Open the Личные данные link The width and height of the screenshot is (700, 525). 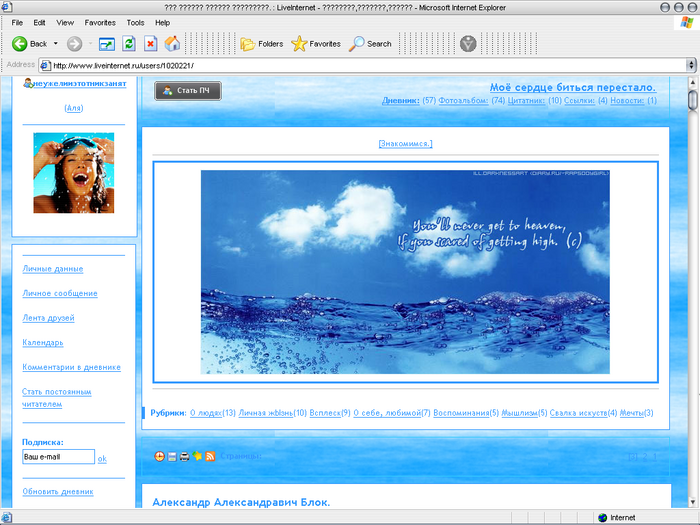pyautogui.click(x=53, y=269)
